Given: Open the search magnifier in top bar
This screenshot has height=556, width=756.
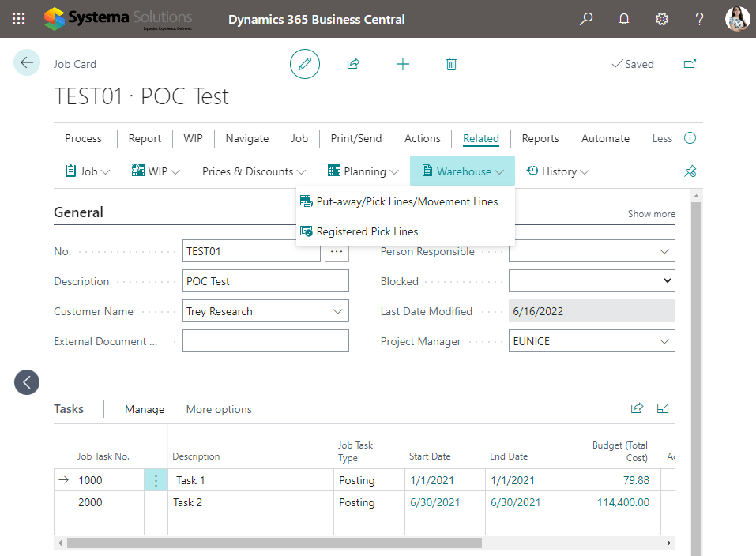Looking at the screenshot, I should click(x=586, y=19).
